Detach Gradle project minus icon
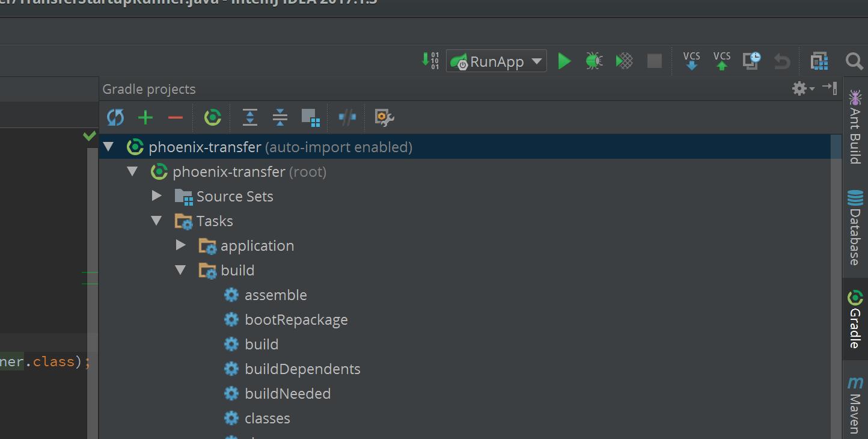Screen dimensions: 868x439 (176, 117)
